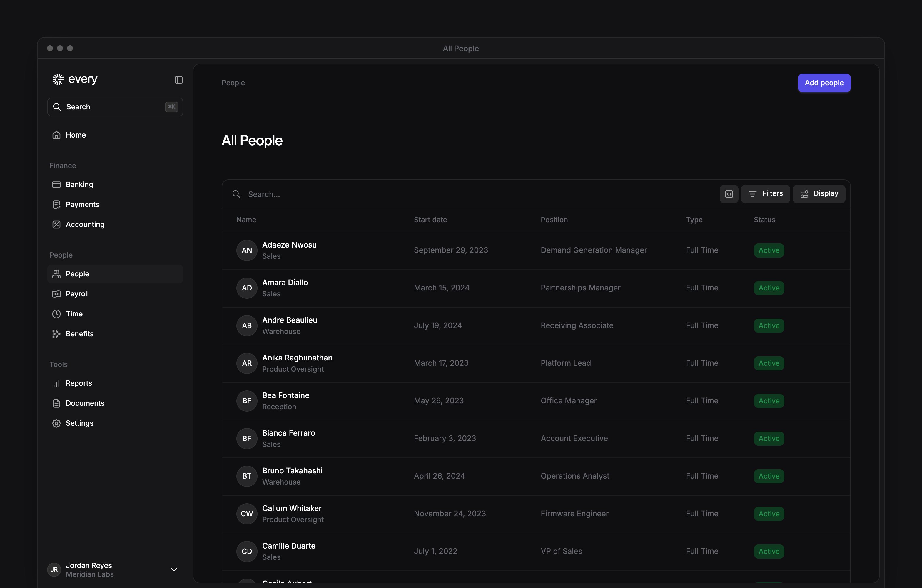
Task: Click the Home house icon
Action: 56,135
